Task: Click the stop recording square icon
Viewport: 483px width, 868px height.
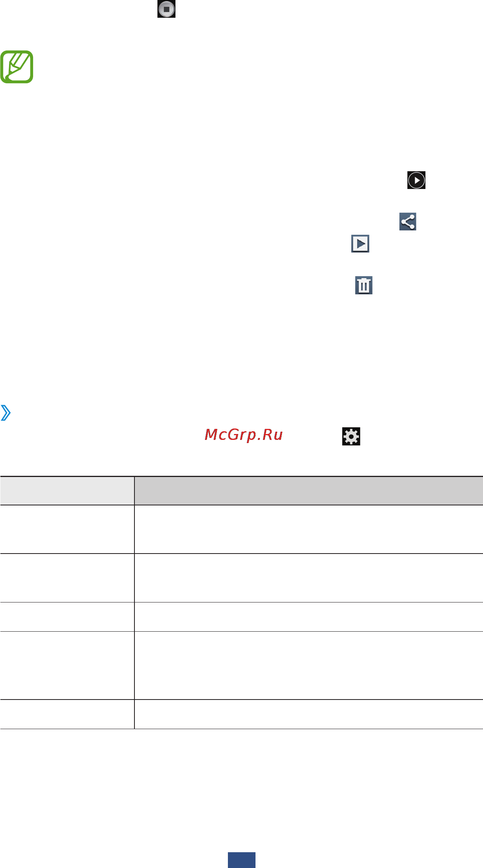Action: tap(166, 9)
